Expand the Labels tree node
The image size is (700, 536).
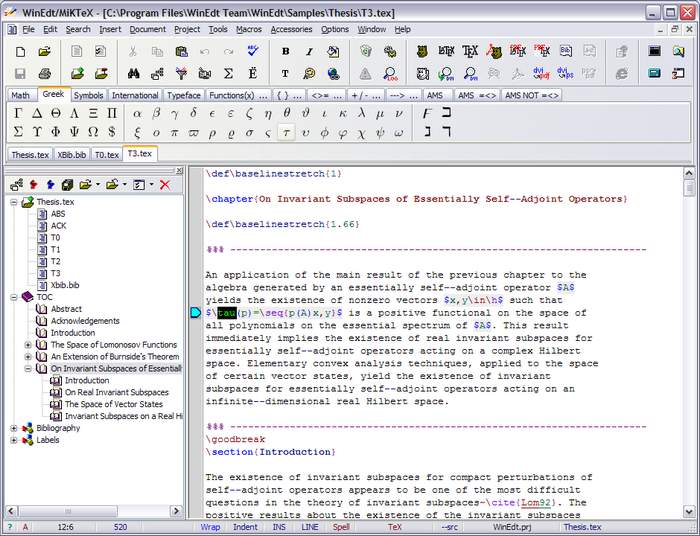tap(14, 440)
